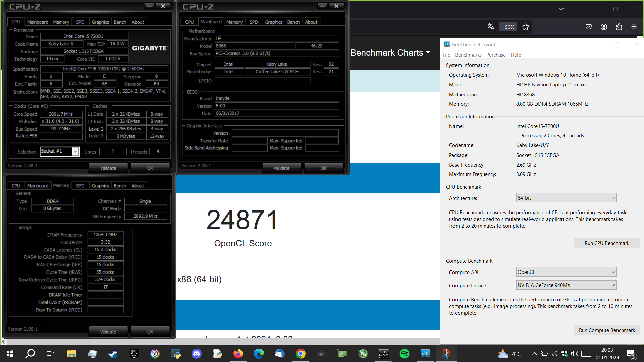This screenshot has height=362, width=644.
Task: Open the browser hamburger menu
Action: tap(634, 27)
